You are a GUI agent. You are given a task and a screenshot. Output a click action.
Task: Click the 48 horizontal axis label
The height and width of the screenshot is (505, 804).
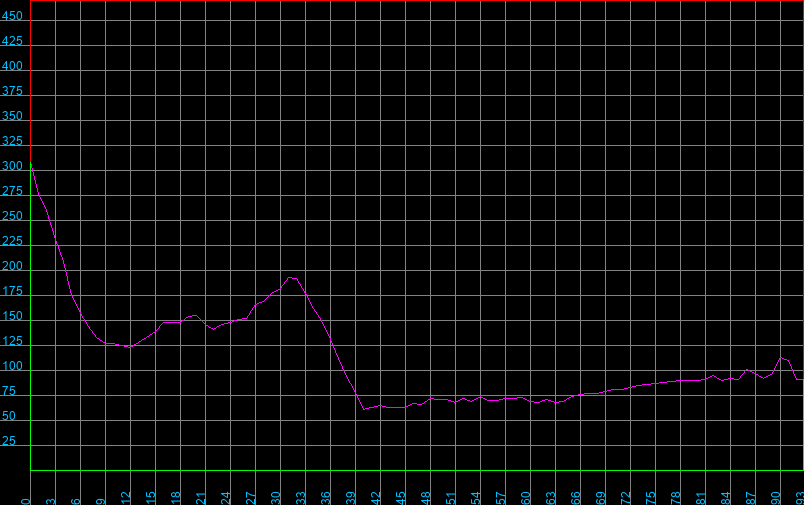426,498
